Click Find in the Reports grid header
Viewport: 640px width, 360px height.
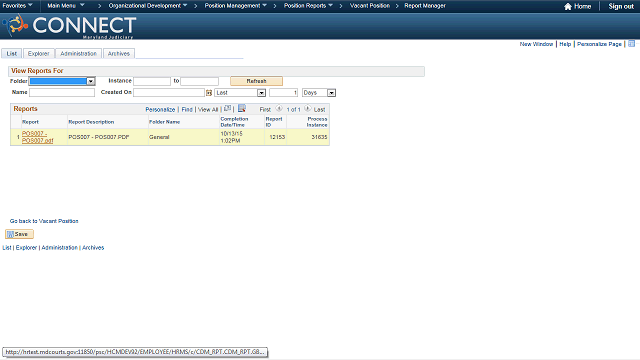coord(187,109)
